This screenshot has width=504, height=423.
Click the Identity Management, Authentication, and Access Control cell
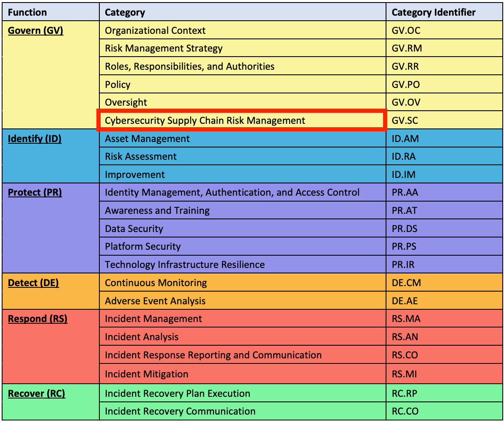[233, 192]
